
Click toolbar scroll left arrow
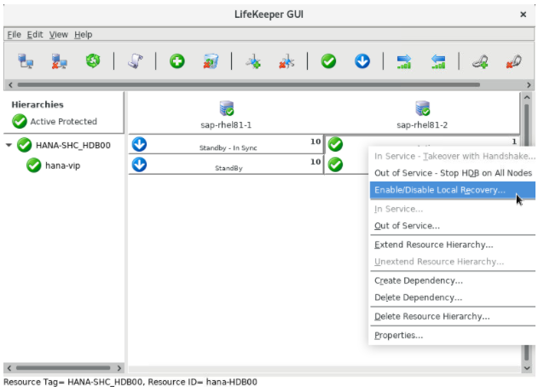pyautogui.click(x=10, y=84)
